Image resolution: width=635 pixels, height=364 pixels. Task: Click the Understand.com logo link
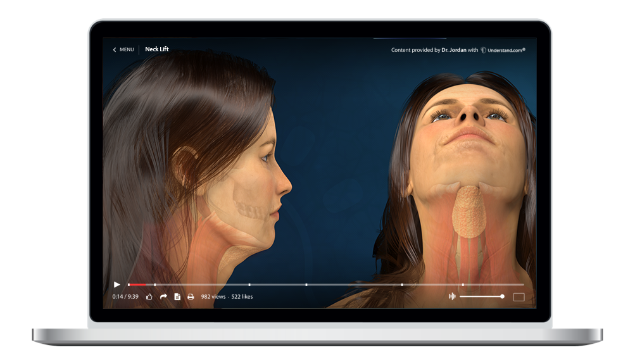(503, 50)
